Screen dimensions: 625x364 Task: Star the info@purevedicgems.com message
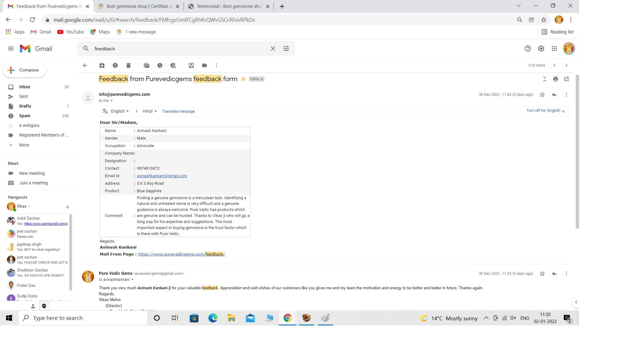click(542, 95)
